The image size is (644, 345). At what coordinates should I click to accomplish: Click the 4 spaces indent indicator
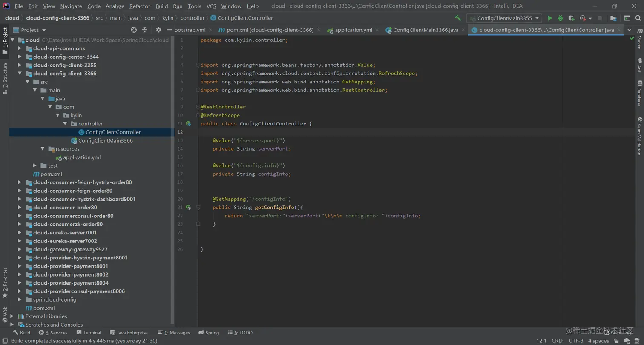tap(598, 341)
